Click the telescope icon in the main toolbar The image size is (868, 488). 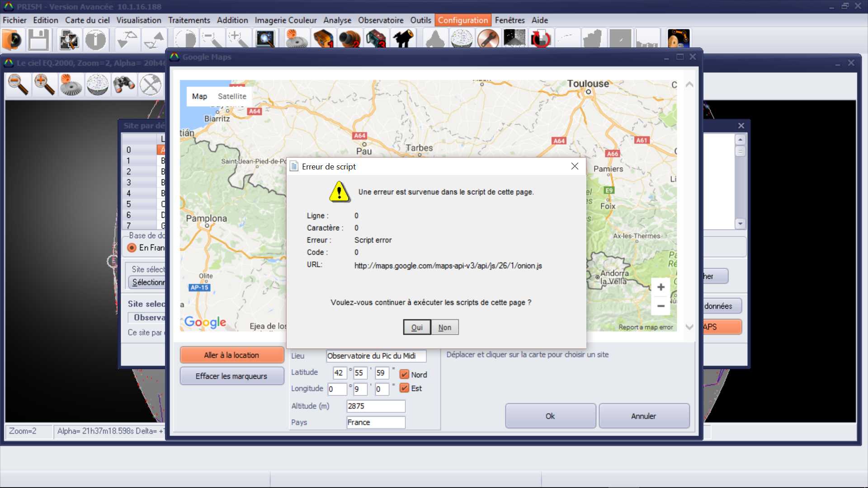(403, 39)
